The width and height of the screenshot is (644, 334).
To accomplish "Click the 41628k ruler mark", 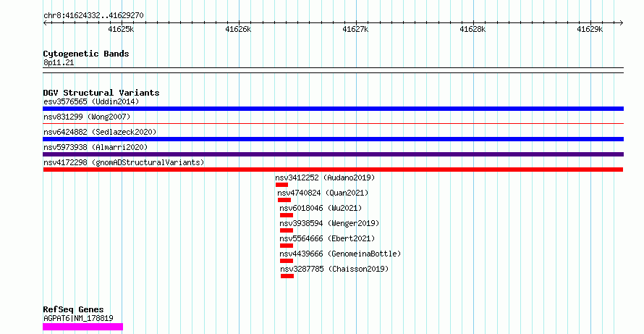I will [473, 29].
